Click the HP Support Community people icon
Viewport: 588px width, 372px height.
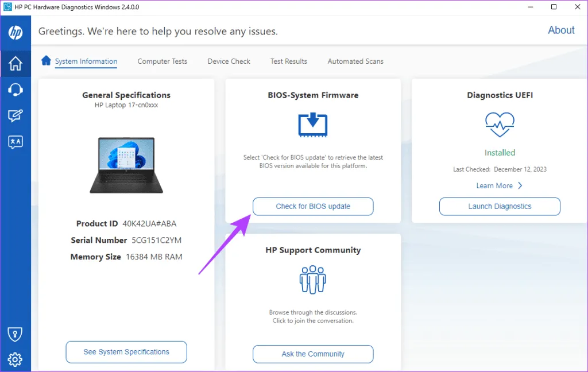313,280
